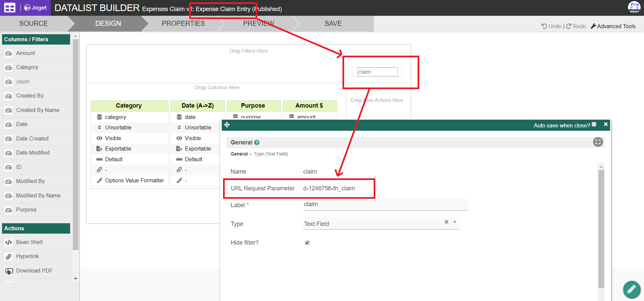The image size is (644, 301).
Task: Open General section help icon
Action: [x=257, y=142]
